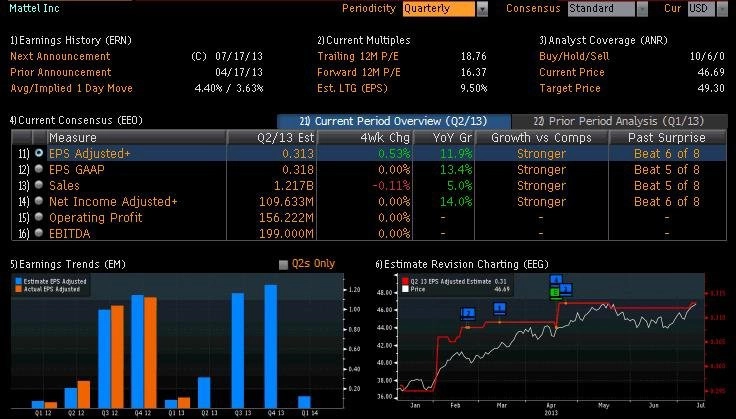Click the blue Q3 13 estimate bar

[x=238, y=350]
